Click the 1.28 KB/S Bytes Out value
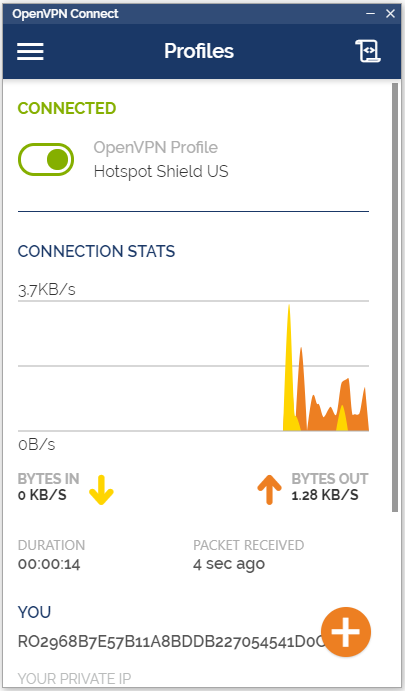This screenshot has width=405, height=691. coord(325,495)
